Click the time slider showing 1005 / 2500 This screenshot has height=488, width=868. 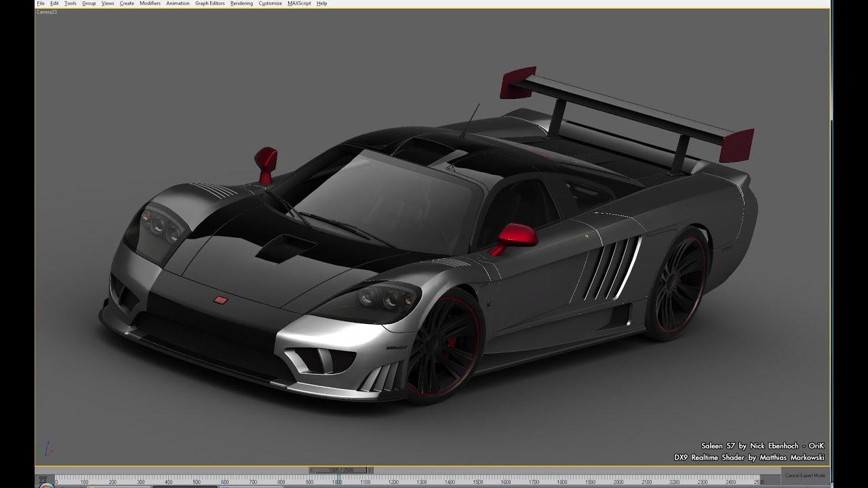pos(340,470)
